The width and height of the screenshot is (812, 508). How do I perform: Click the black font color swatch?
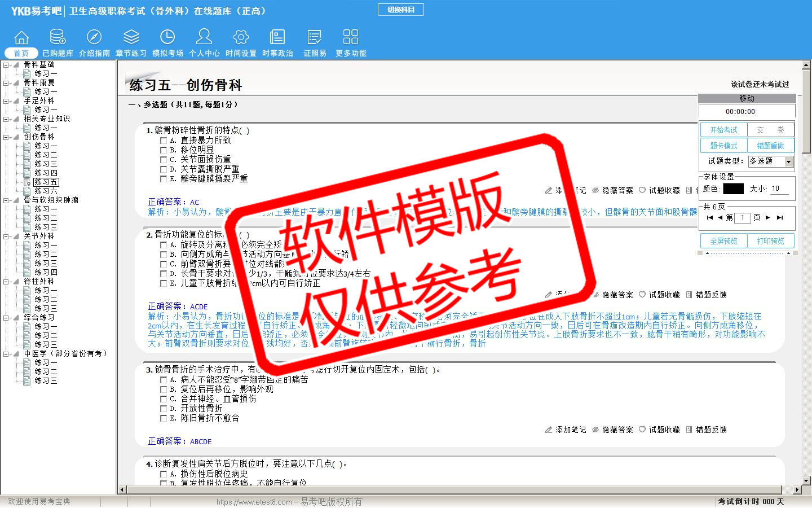(733, 189)
